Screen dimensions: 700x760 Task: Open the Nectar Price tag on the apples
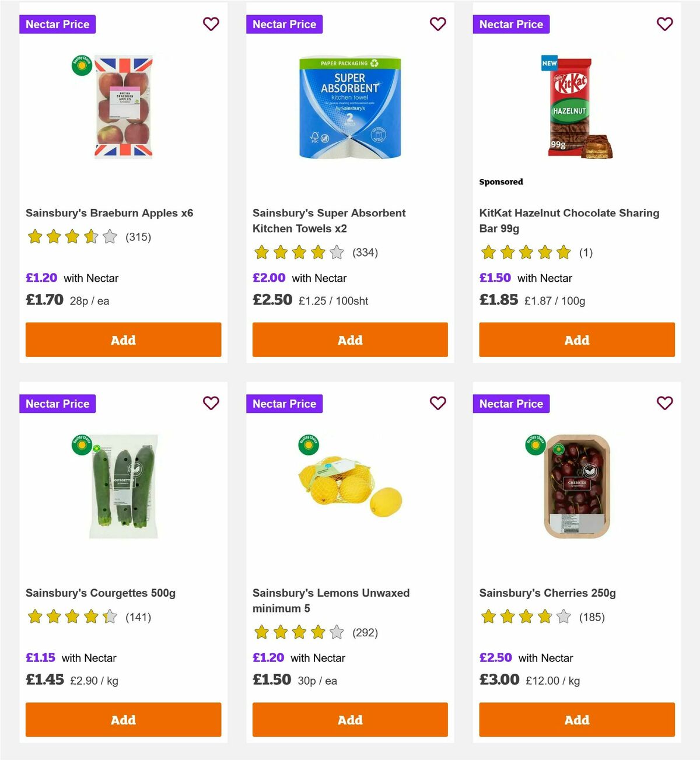pyautogui.click(x=57, y=24)
